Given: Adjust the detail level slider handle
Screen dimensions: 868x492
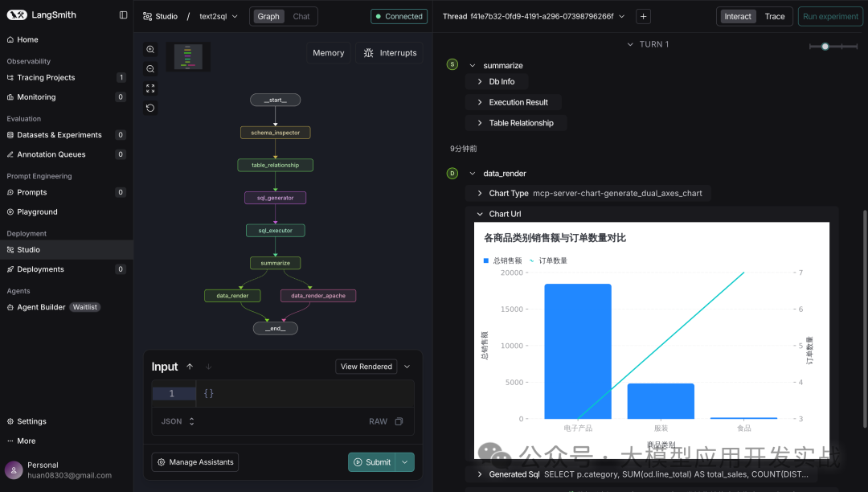Looking at the screenshot, I should tap(825, 47).
